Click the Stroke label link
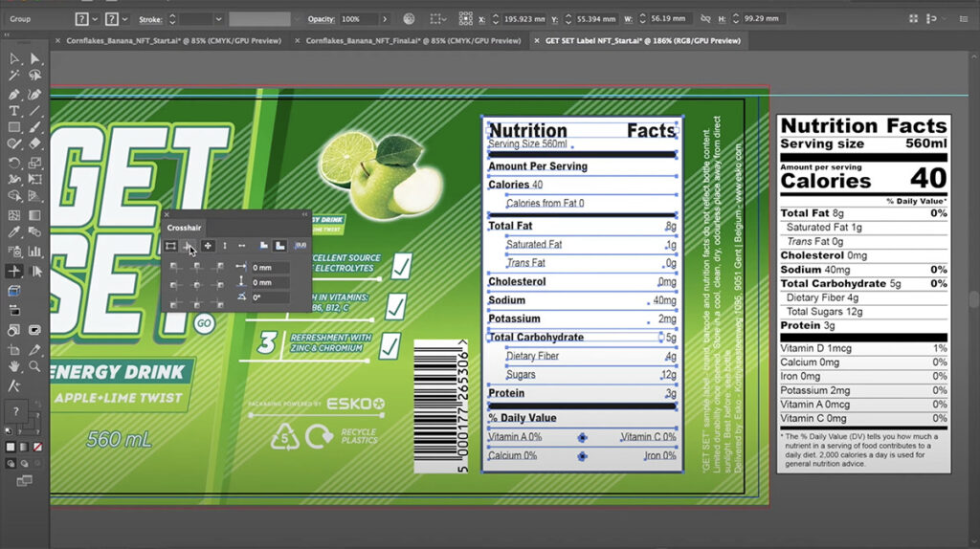Screen dimensions: 980x549 coord(150,19)
